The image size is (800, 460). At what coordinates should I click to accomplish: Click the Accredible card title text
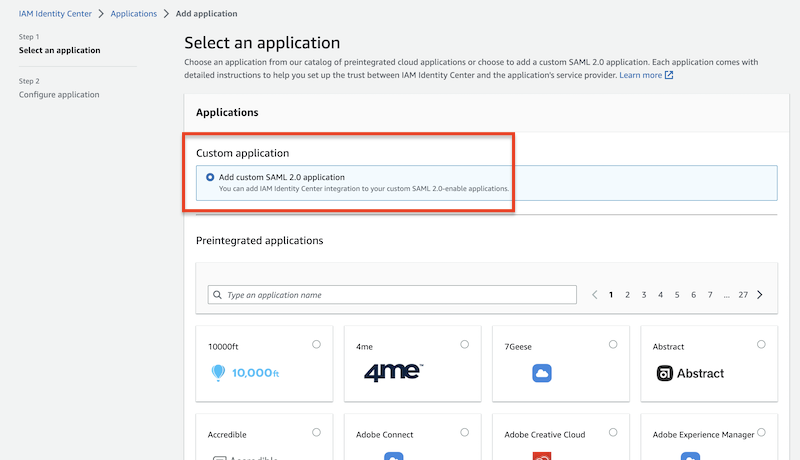click(227, 435)
